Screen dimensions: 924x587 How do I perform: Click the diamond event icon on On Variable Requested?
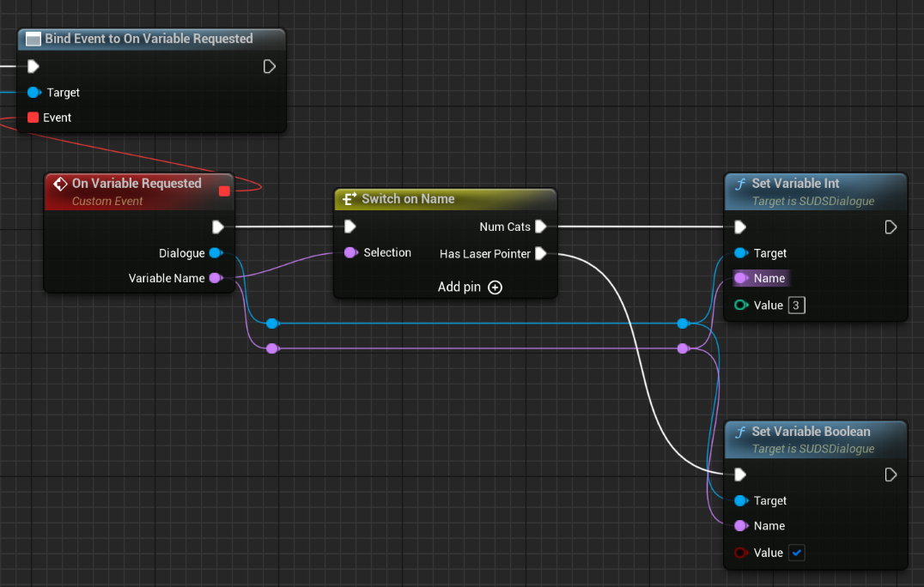[60, 183]
